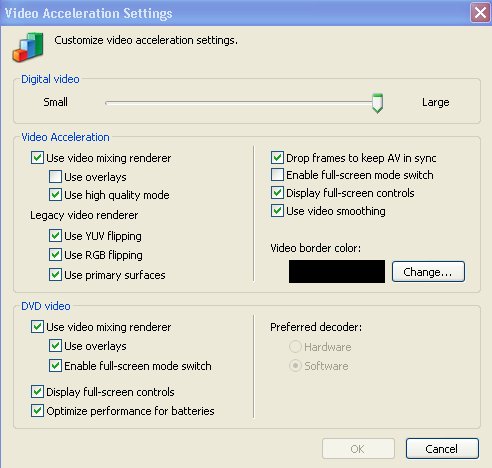Click the Digital video size slider thumb

[x=377, y=103]
